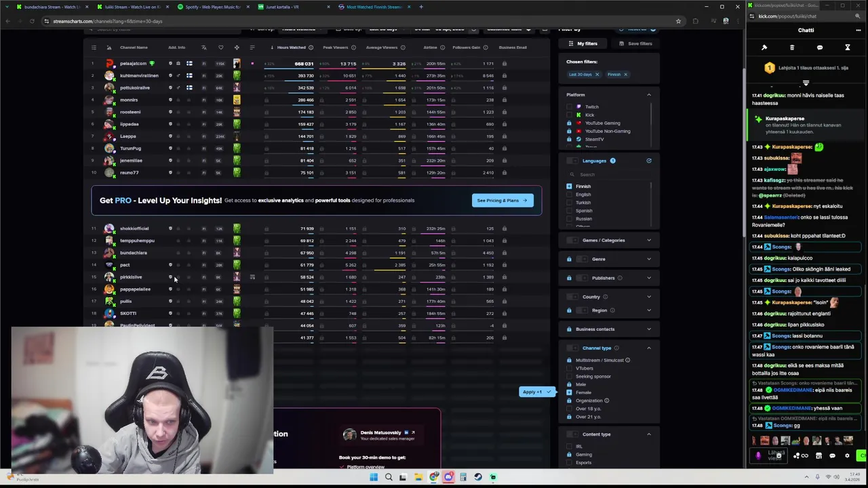Check the VTubers channel type checkbox
This screenshot has width=868, height=488.
(x=569, y=368)
